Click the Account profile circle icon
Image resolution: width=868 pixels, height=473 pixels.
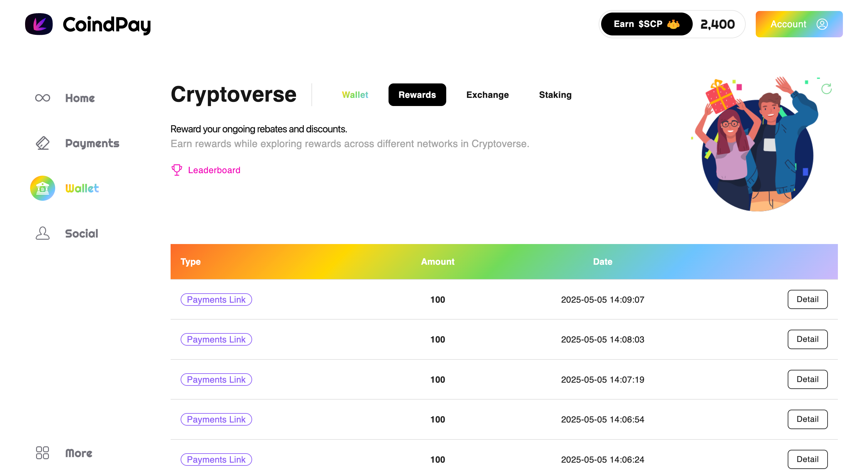click(x=822, y=24)
